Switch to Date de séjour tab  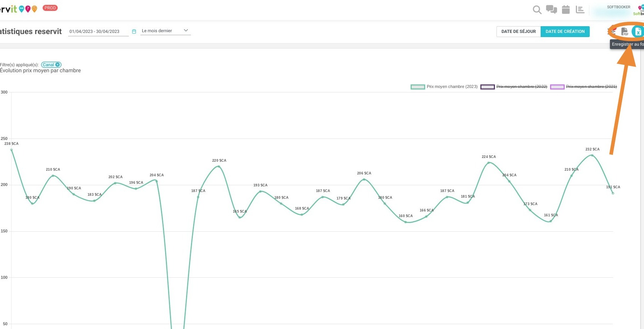tap(519, 31)
